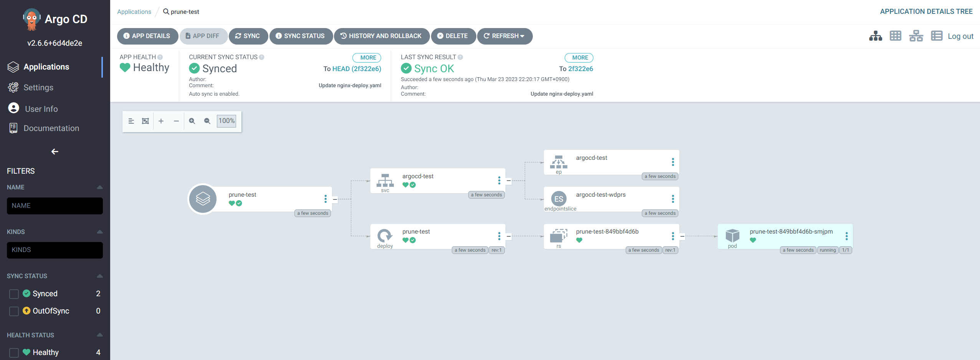Collapse children of prune-test deploy node
Image resolution: width=980 pixels, height=360 pixels.
pos(508,236)
